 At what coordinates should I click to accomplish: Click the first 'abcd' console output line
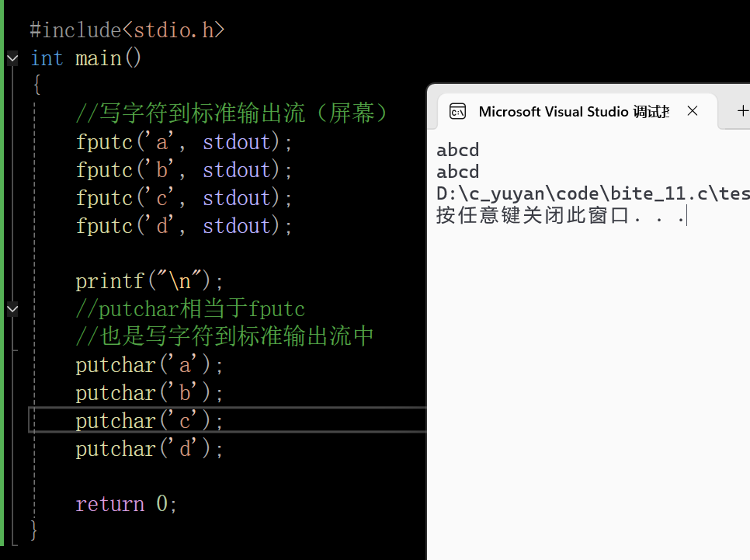pyautogui.click(x=458, y=150)
